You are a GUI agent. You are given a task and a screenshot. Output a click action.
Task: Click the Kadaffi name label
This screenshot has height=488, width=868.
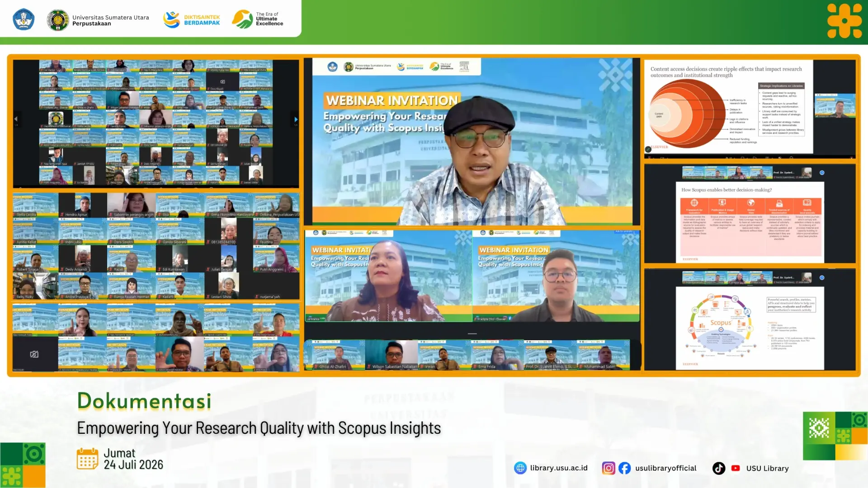point(168,297)
